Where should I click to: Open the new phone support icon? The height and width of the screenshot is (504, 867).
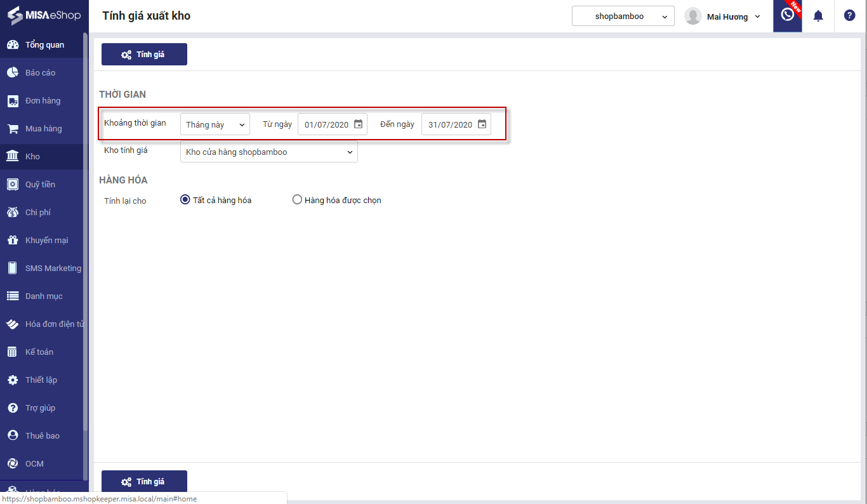[x=788, y=16]
